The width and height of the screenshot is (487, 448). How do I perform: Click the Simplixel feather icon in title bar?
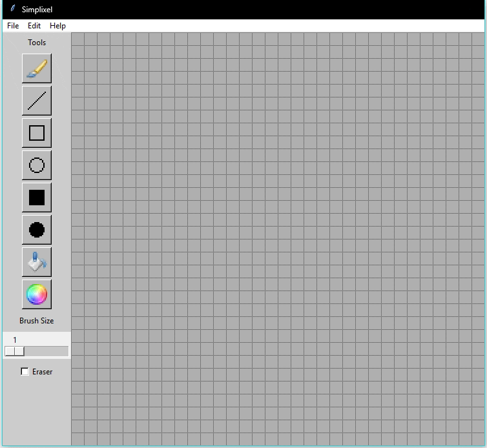pyautogui.click(x=12, y=9)
